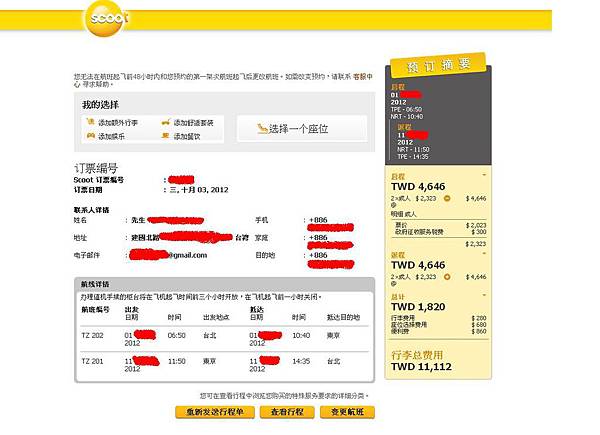
Task: Click the 出发地点 column header
Action: [x=216, y=317]
